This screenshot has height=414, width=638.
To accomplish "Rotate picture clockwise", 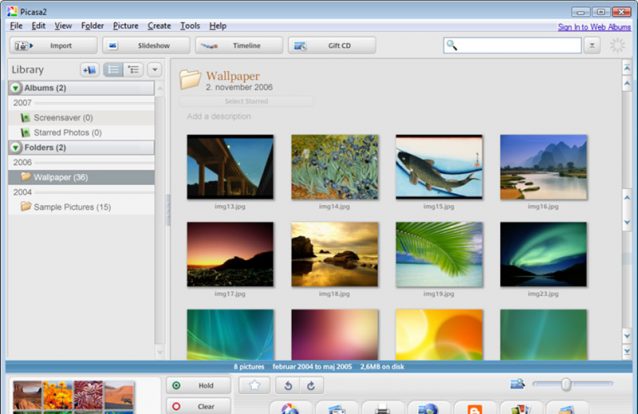I will 311,386.
